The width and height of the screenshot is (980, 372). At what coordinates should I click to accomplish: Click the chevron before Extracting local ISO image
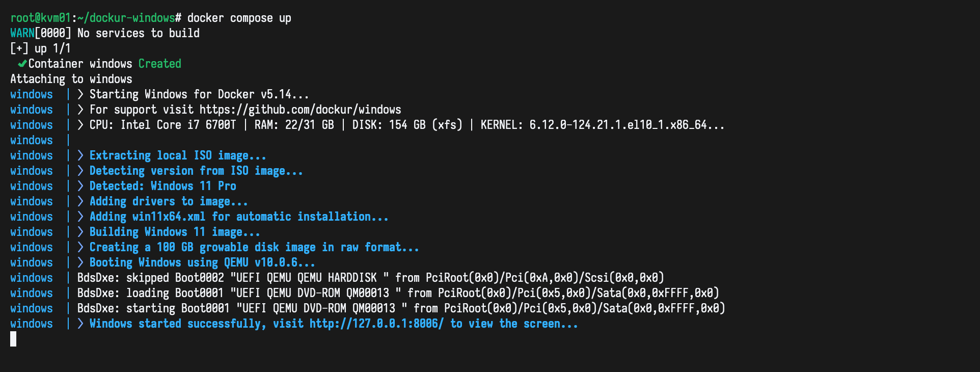coord(80,155)
